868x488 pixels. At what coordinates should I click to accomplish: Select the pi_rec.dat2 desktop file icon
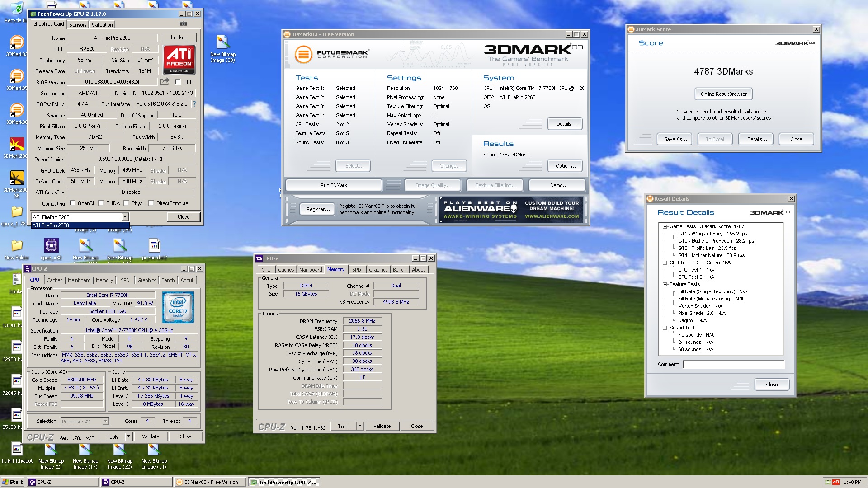[154, 249]
